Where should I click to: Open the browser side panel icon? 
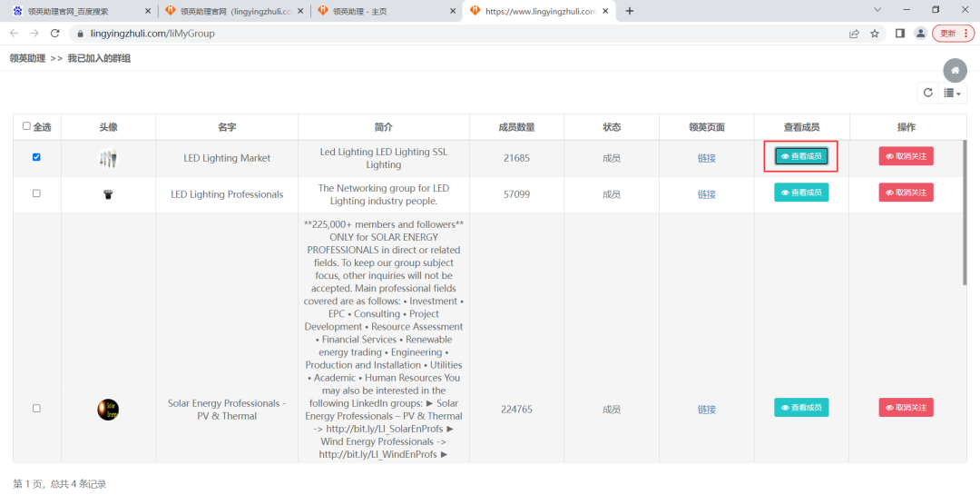coord(900,34)
